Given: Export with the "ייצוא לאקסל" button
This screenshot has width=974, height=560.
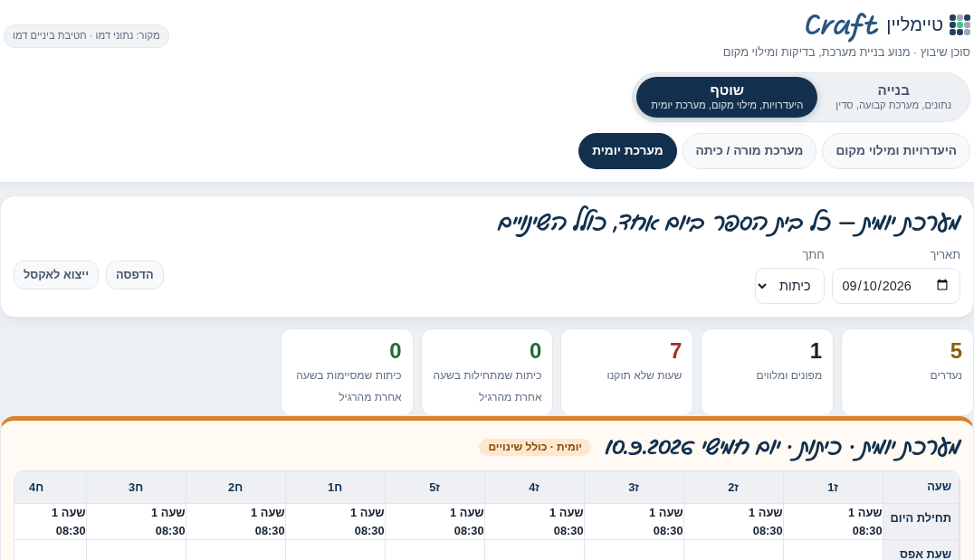Looking at the screenshot, I should [56, 275].
